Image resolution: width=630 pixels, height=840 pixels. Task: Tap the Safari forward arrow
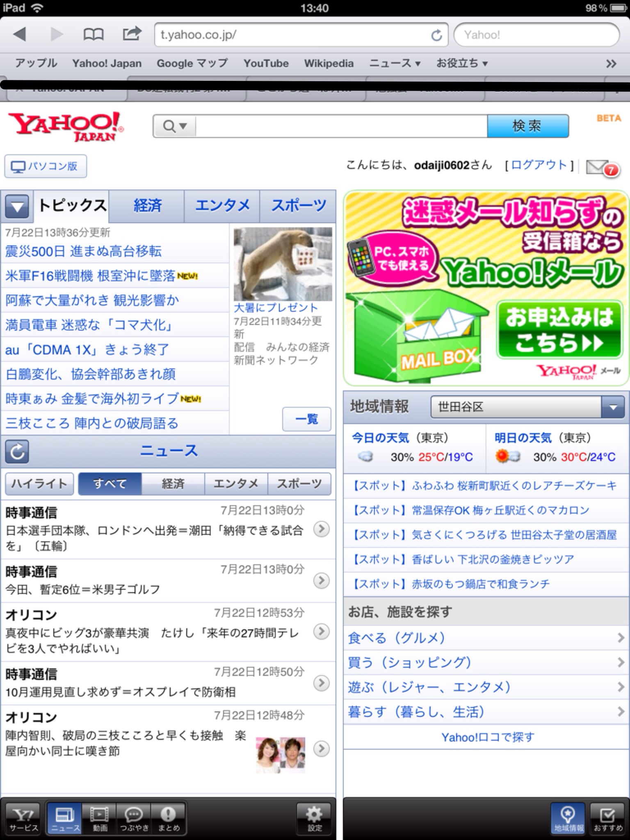[57, 34]
